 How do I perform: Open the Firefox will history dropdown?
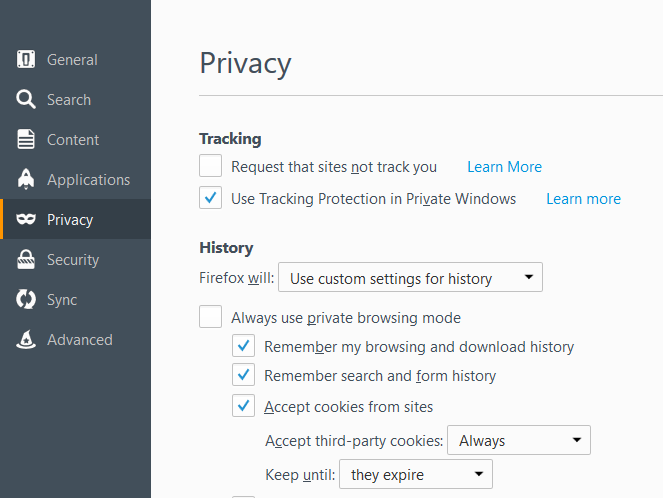410,277
